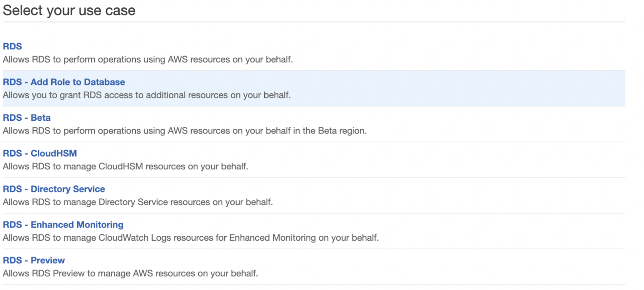
Task: Click description 'Allows RDS to perform operations using AWS resources on your behalf.'
Action: click(148, 59)
